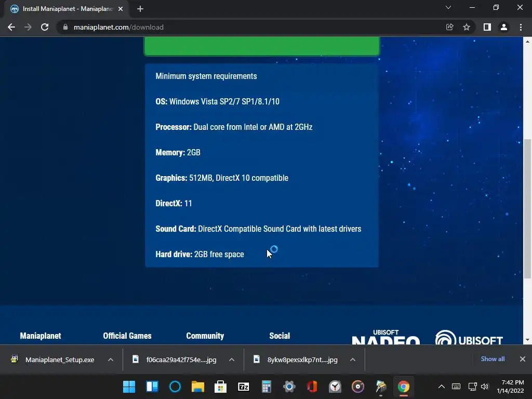
Task: Open the Windows Start menu
Action: [129, 387]
